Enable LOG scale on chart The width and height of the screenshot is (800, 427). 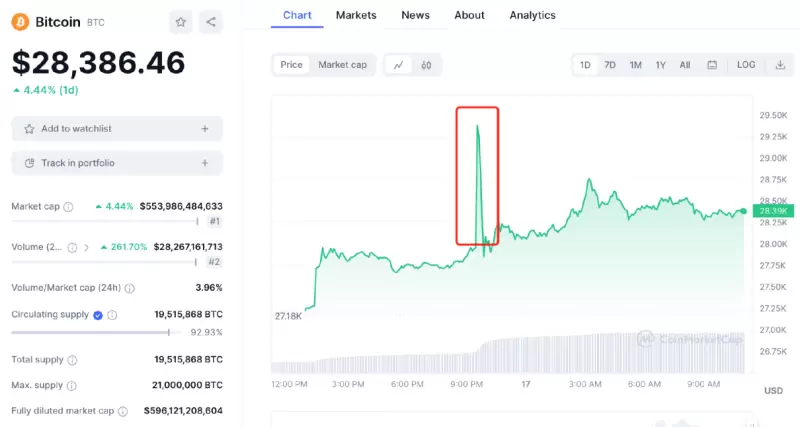pyautogui.click(x=746, y=65)
